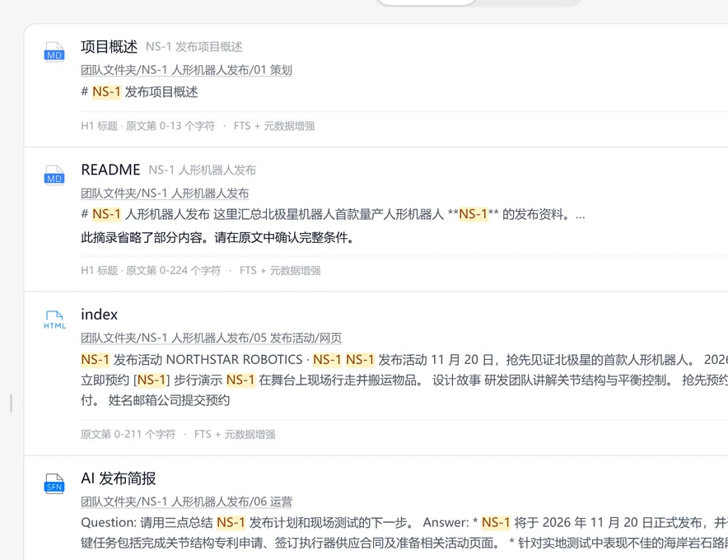Click the MD file icon for 项目概述

click(x=54, y=52)
